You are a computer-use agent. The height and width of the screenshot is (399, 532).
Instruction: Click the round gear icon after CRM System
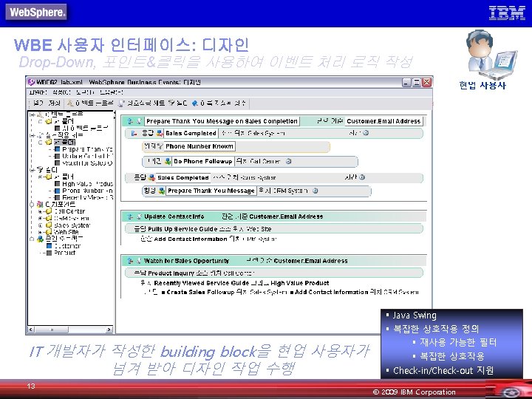click(x=316, y=191)
